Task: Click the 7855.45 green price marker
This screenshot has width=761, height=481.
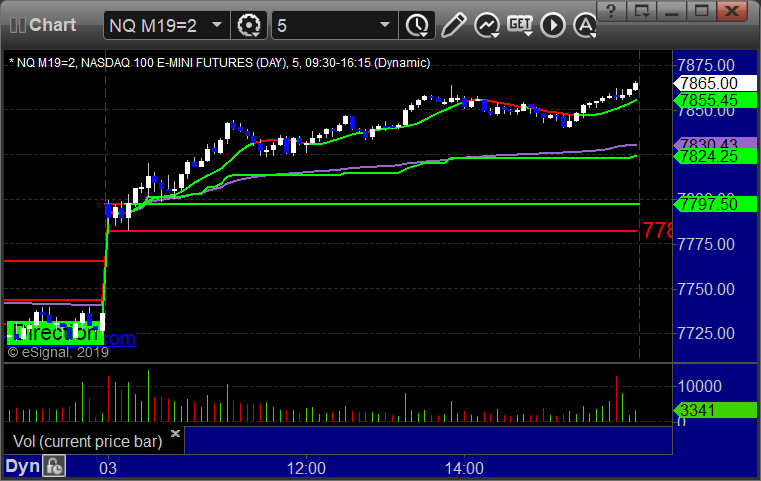Action: 714,100
